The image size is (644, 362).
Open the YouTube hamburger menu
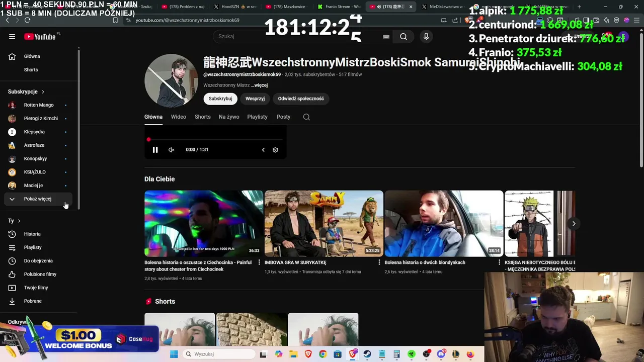click(12, 37)
